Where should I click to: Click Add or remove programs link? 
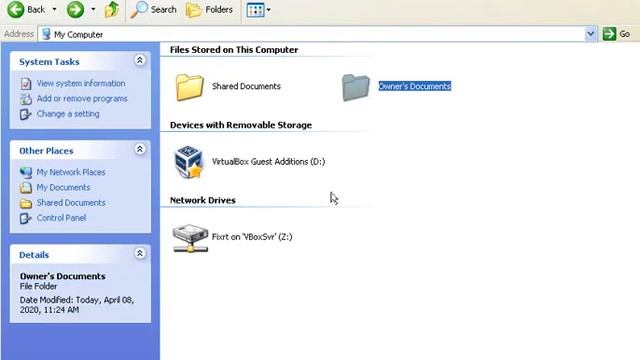(82, 98)
